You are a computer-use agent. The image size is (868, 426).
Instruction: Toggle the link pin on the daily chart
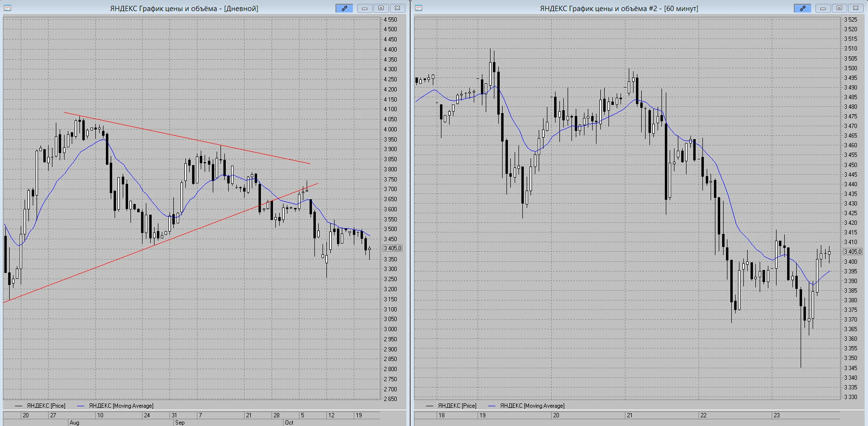tap(344, 8)
